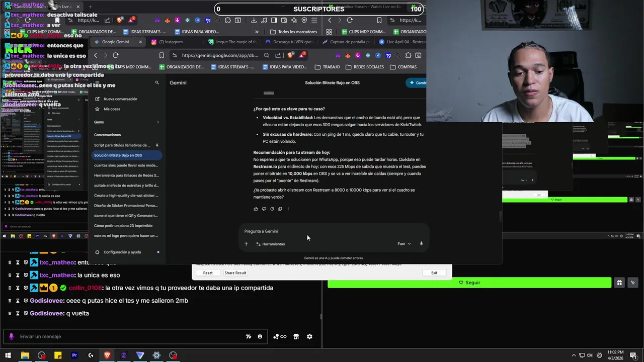Click the Gemini conversation scrollbar
Screen dimensions: 644x362
pos(500,217)
